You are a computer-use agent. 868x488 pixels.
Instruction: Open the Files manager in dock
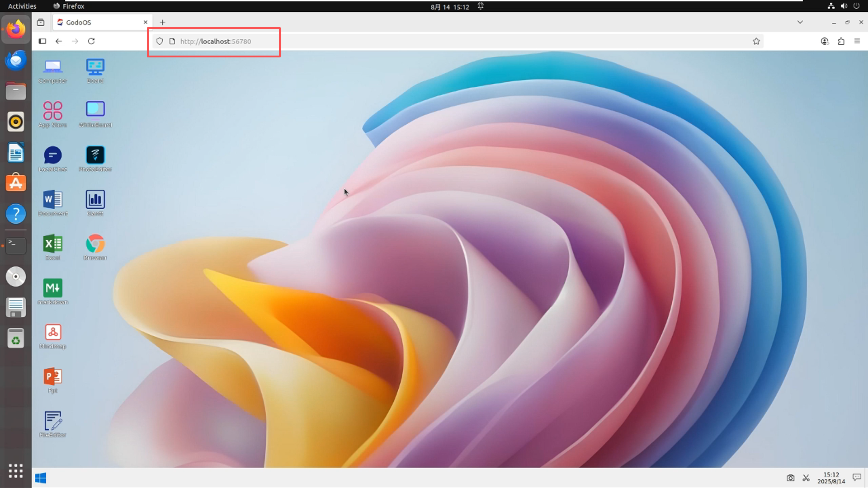point(16,91)
